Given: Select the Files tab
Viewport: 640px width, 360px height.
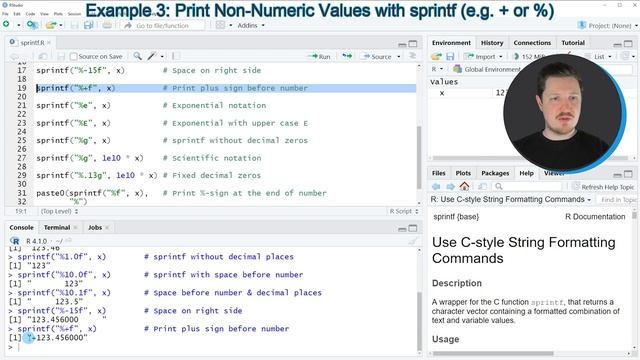Looking at the screenshot, I should (x=438, y=173).
